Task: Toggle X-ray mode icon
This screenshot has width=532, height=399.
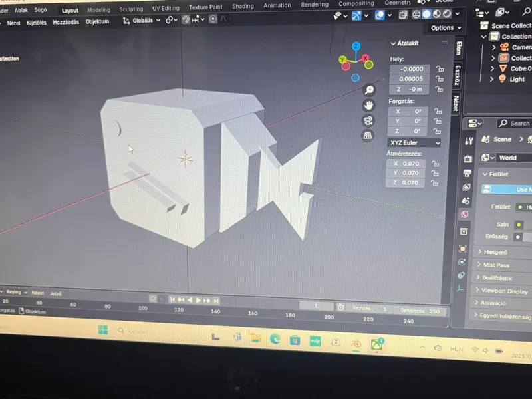Action: point(403,15)
